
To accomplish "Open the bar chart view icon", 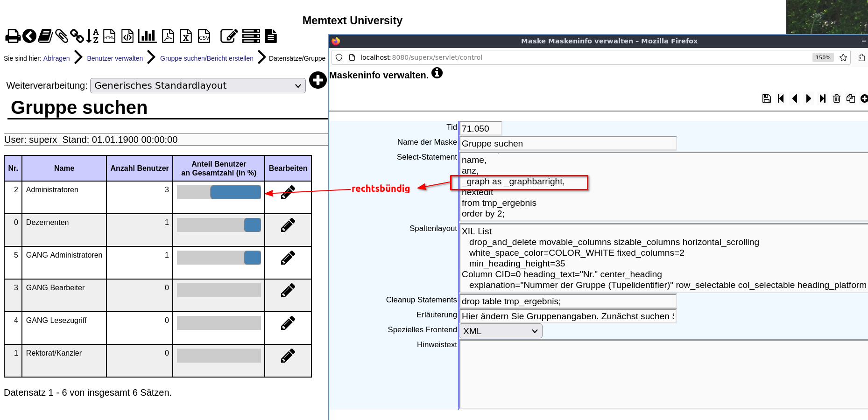I will click(x=147, y=36).
